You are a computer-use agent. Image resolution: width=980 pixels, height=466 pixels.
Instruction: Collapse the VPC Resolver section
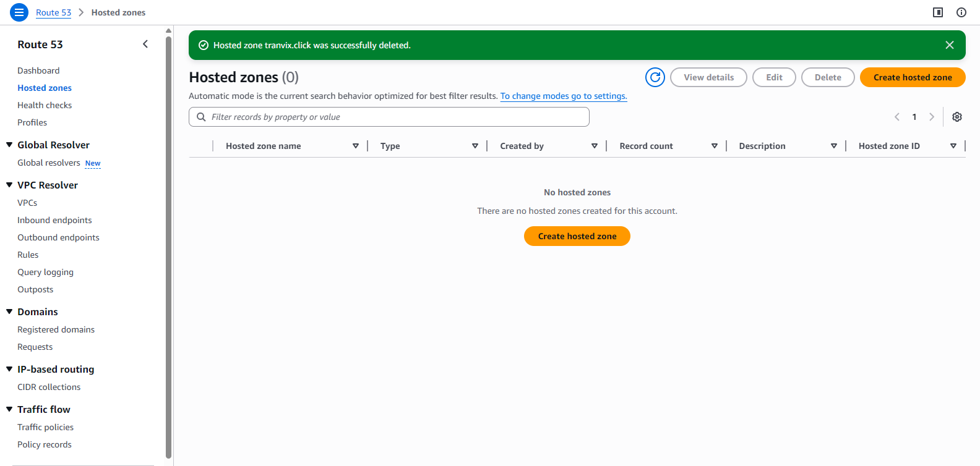point(9,185)
